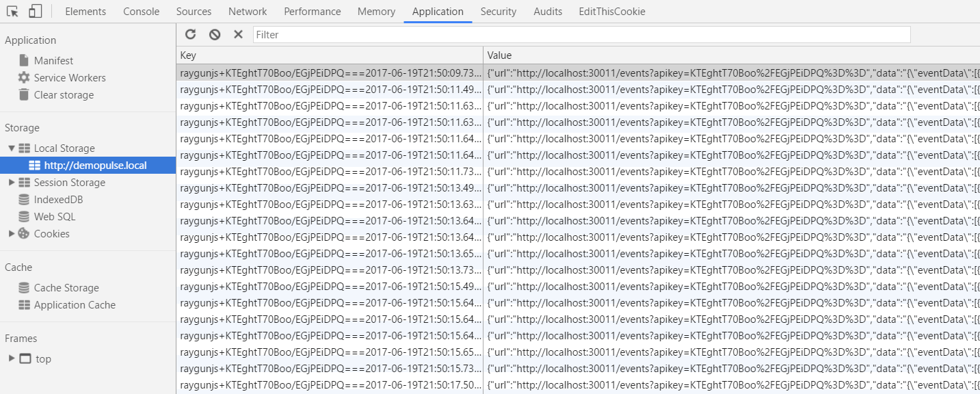Image resolution: width=980 pixels, height=394 pixels.
Task: Click inside the Filter input box
Action: tap(479, 34)
